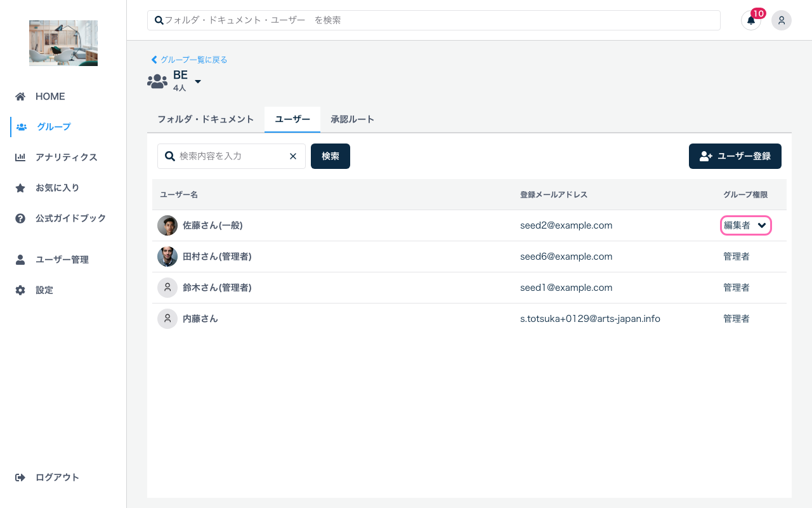Image resolution: width=812 pixels, height=508 pixels.
Task: Click the account profile icon top right
Action: click(782, 20)
